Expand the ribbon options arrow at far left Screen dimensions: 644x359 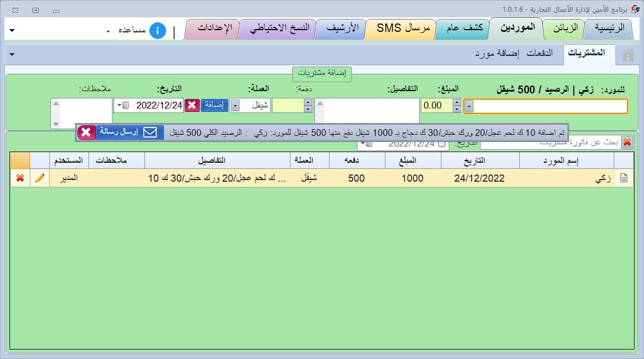click(x=12, y=30)
